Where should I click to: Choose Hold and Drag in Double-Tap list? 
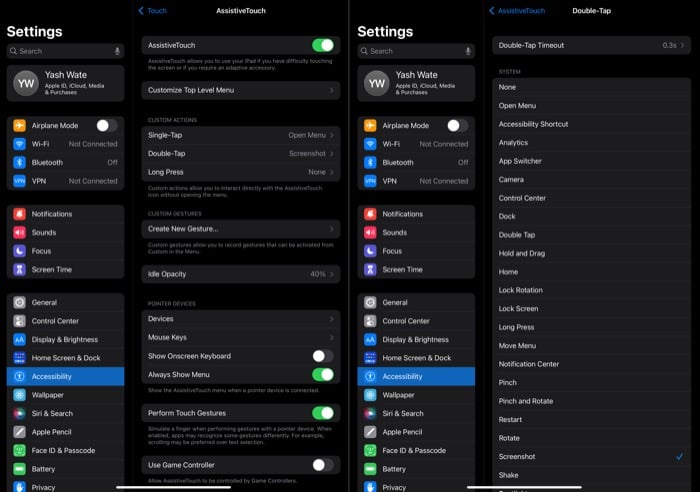(x=592, y=253)
